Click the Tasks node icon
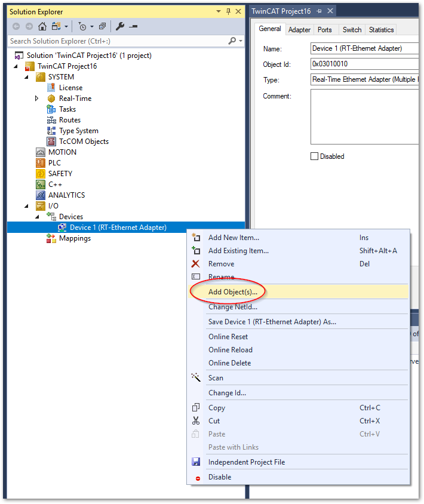 51,109
